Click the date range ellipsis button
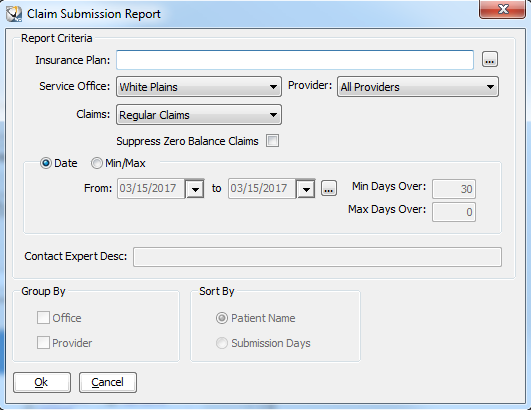The image size is (531, 410). click(328, 188)
